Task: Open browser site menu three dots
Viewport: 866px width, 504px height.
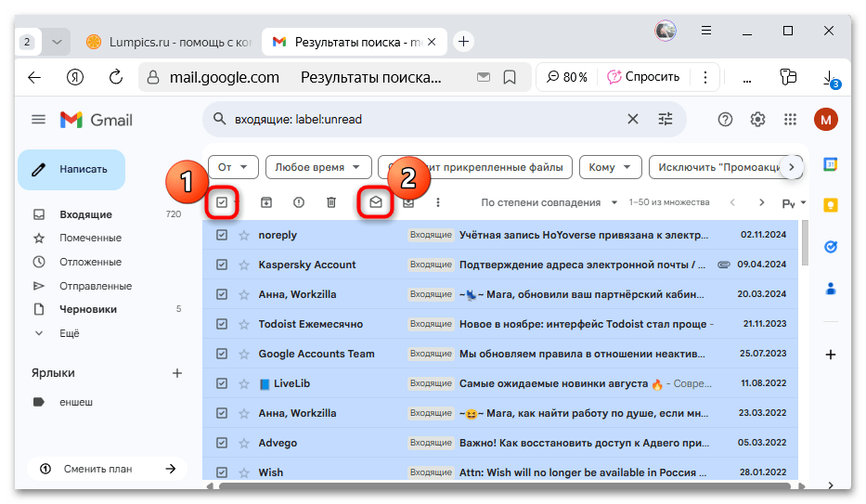Action: [705, 77]
